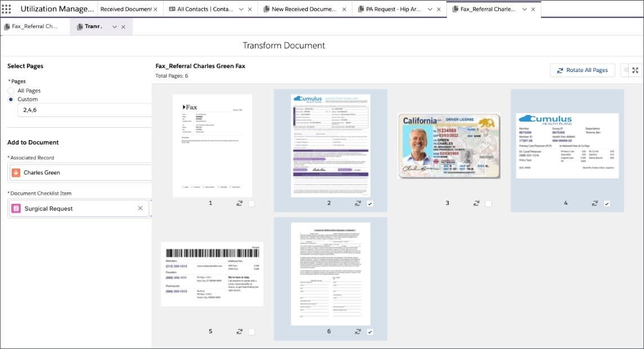This screenshot has width=644, height=349.
Task: Uncheck page 4 checkbox
Action: click(607, 204)
